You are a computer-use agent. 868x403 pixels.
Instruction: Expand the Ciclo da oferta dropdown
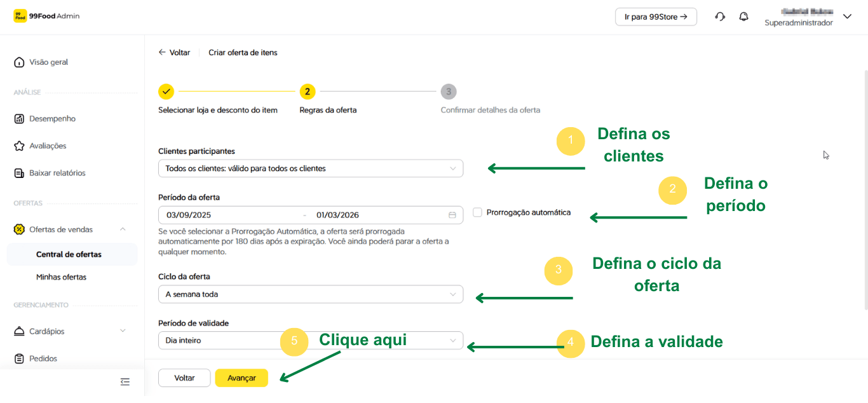pos(310,294)
